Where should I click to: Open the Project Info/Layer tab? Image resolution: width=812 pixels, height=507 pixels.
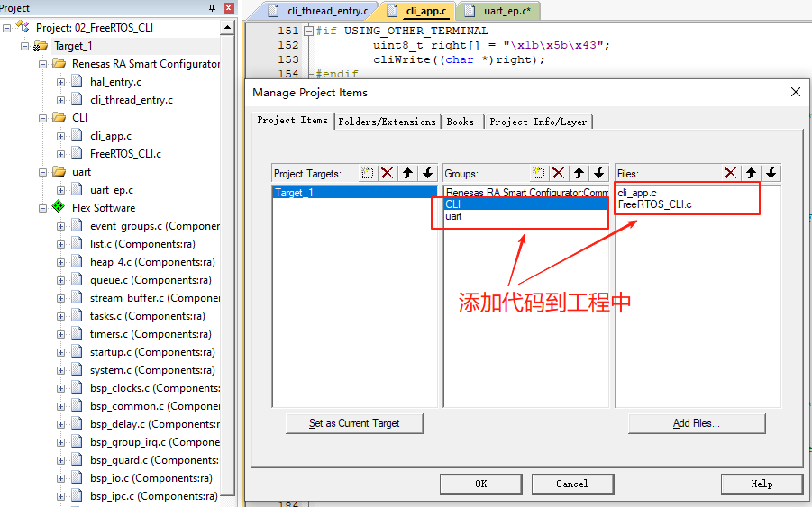click(x=538, y=122)
